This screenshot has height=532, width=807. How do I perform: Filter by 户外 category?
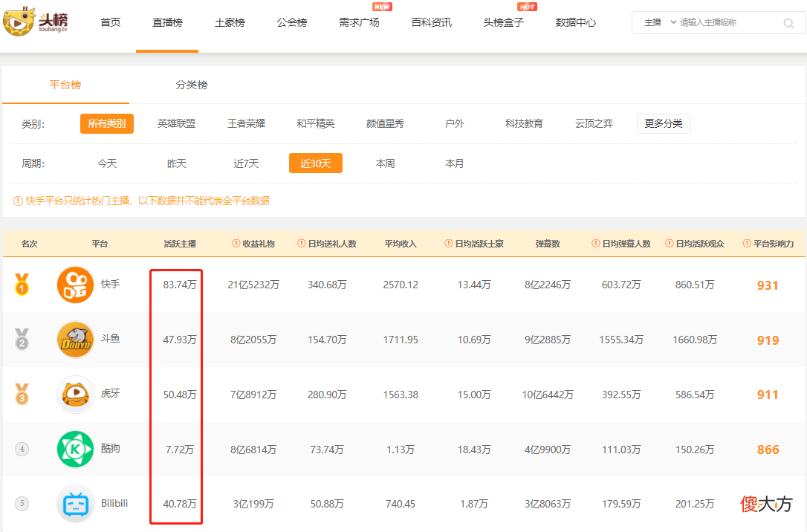pos(455,123)
